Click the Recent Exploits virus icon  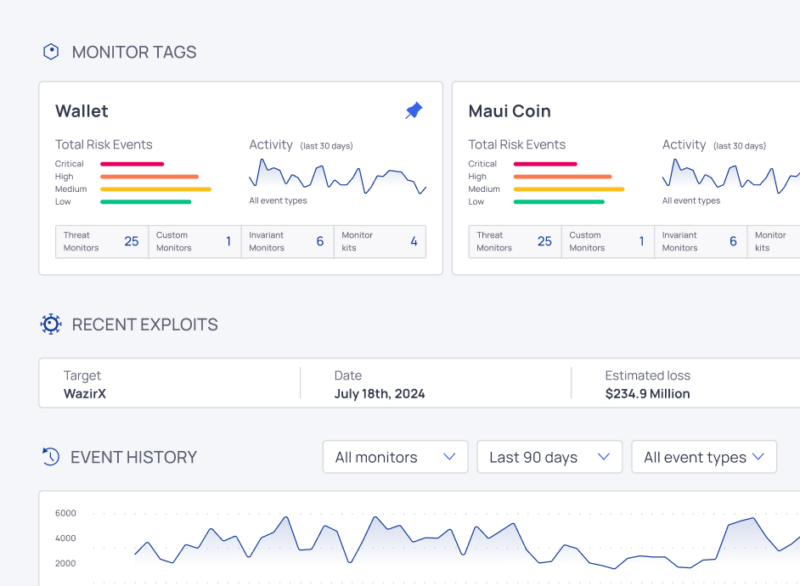coord(51,324)
